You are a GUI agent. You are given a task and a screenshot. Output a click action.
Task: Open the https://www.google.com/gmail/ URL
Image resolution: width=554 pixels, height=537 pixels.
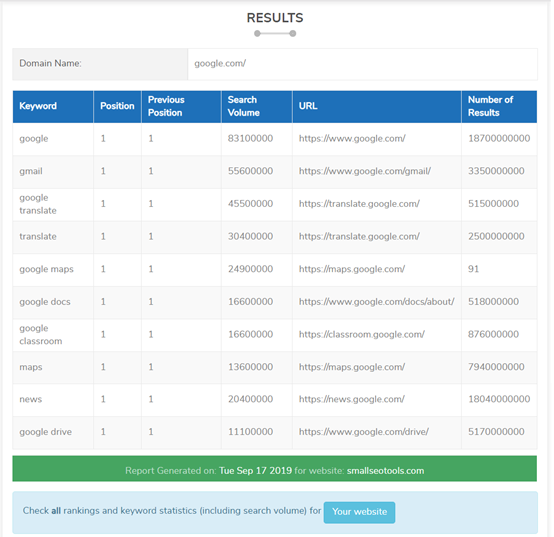tap(365, 171)
